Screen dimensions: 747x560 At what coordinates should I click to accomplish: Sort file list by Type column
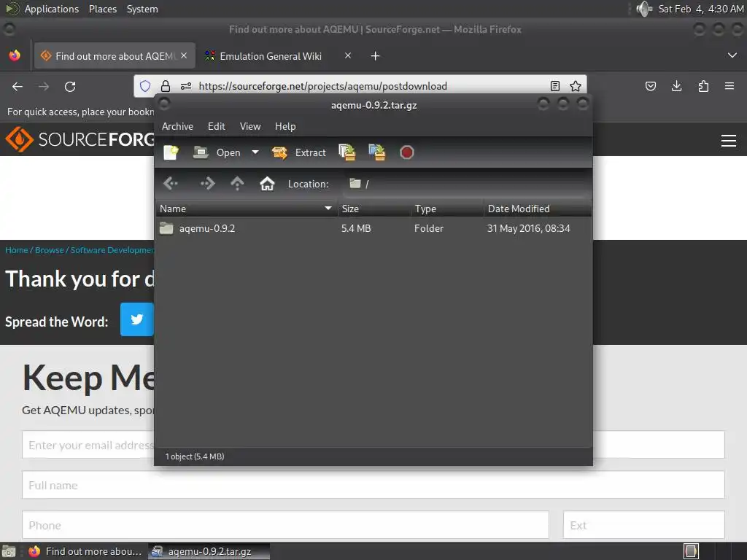[x=447, y=209]
